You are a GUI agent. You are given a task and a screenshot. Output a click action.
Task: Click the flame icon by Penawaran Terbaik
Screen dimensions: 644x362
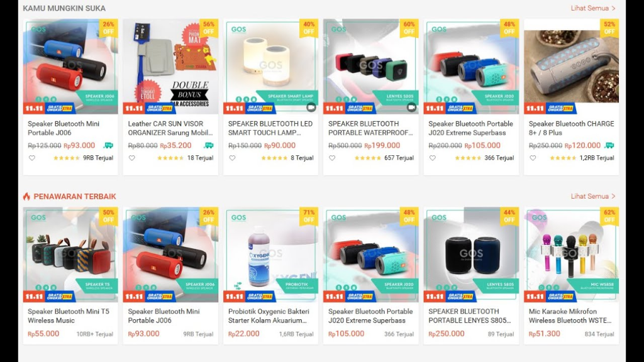pos(26,196)
